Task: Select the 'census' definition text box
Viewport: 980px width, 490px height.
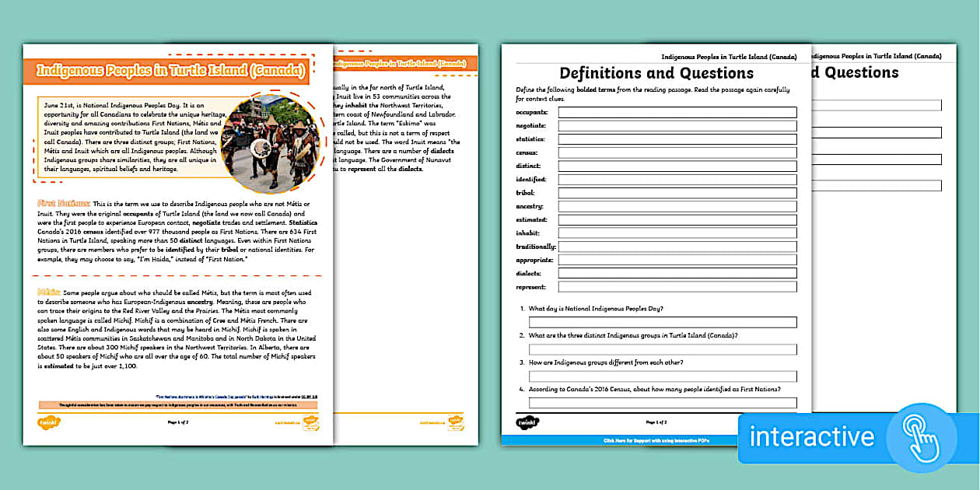Action: click(677, 153)
